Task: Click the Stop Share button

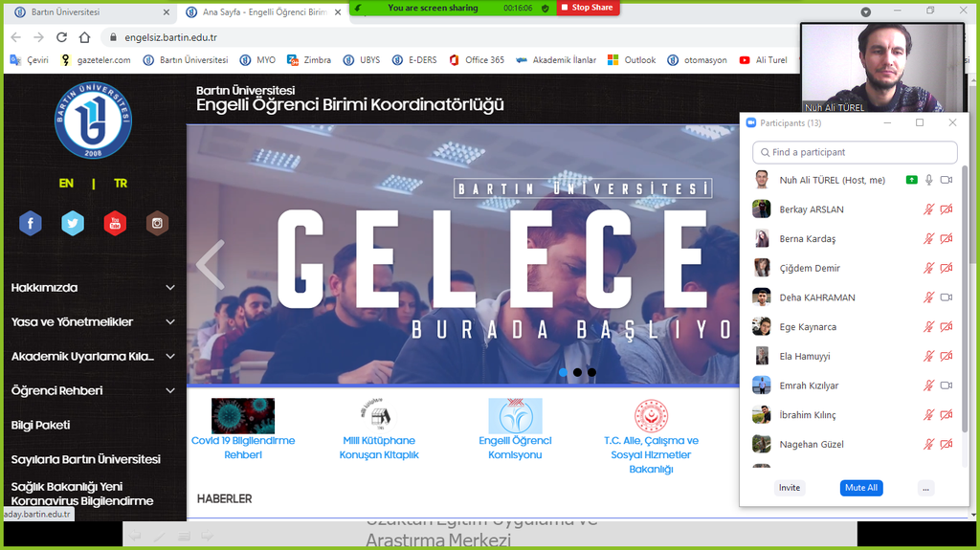Action: coord(588,8)
